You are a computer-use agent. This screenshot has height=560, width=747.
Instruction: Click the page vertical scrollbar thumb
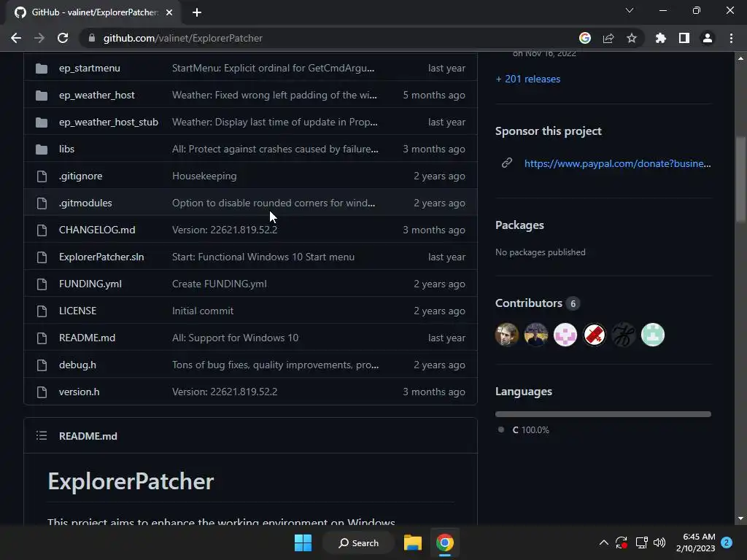point(740,179)
